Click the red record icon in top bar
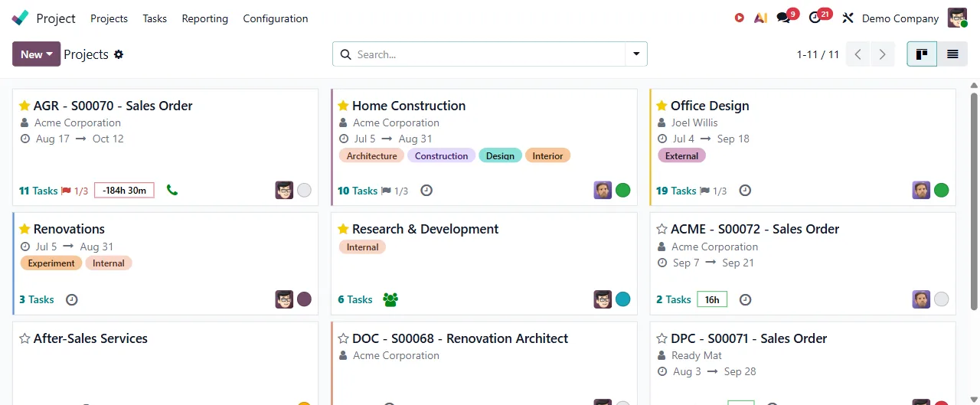980x405 pixels. click(x=739, y=18)
